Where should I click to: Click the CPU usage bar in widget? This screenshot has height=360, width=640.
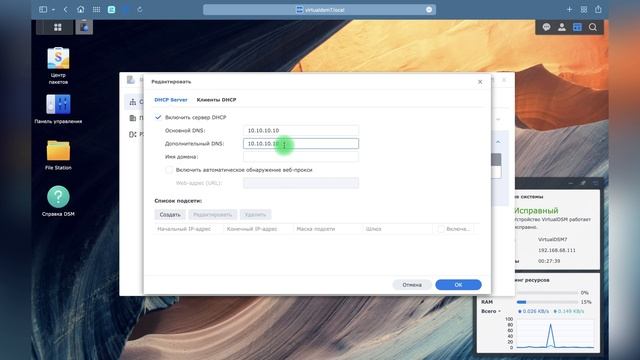(547, 293)
